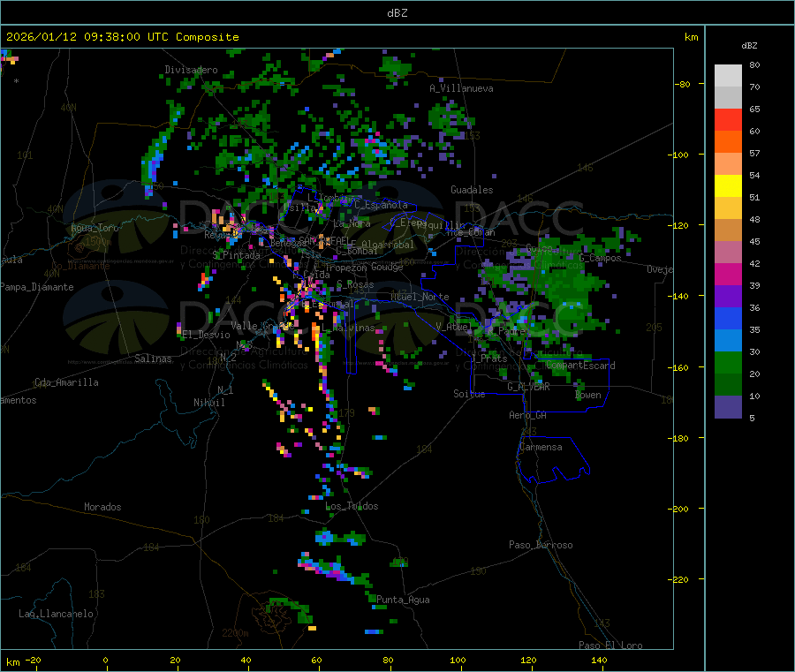
Task: Click the Carmensa place label
Action: pyautogui.click(x=540, y=447)
